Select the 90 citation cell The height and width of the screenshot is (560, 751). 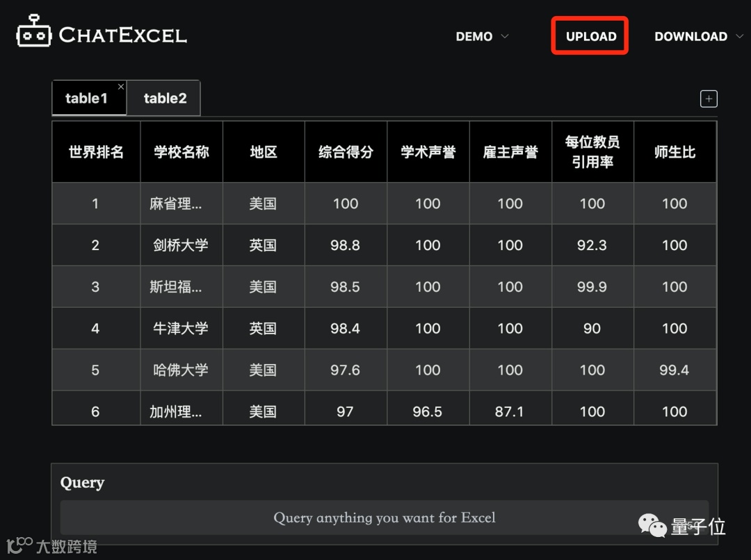[592, 329]
